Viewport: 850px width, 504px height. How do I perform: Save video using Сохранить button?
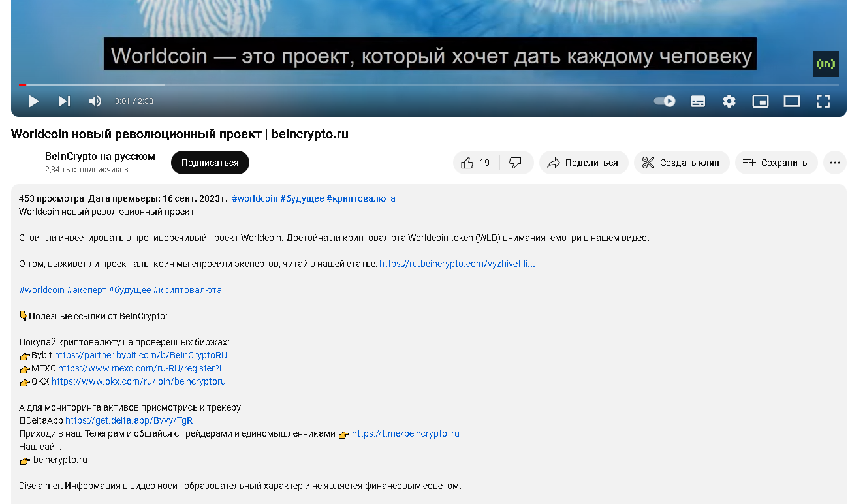pyautogui.click(x=776, y=163)
